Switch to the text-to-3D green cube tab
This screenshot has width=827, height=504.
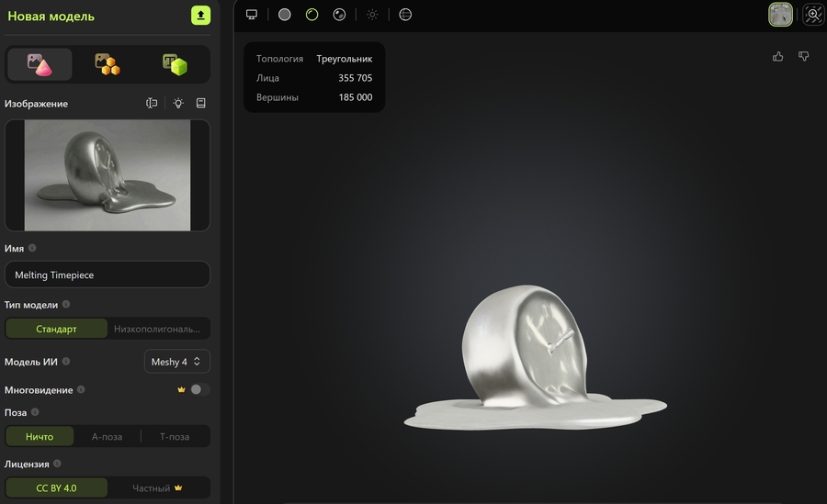click(175, 64)
